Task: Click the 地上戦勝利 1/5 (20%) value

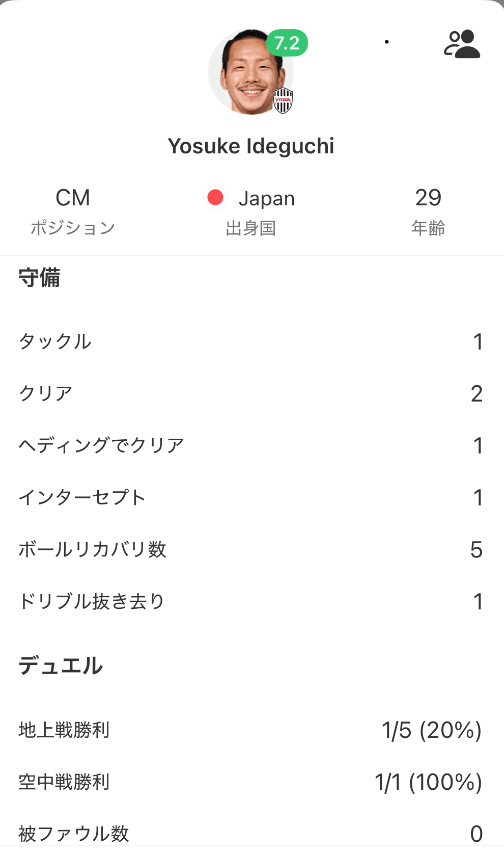Action: [432, 730]
